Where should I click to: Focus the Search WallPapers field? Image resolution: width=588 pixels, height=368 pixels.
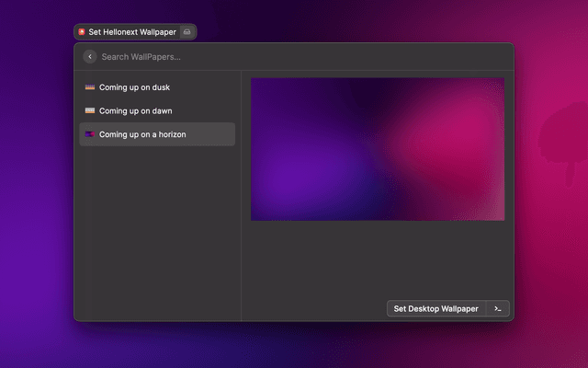coord(276,57)
